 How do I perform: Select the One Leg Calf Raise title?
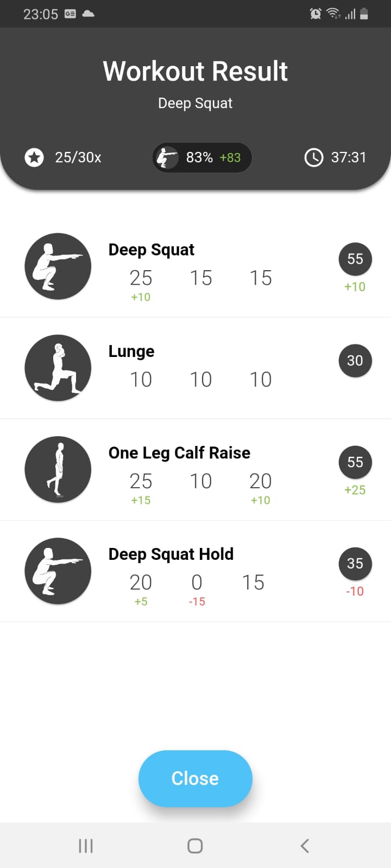(179, 453)
